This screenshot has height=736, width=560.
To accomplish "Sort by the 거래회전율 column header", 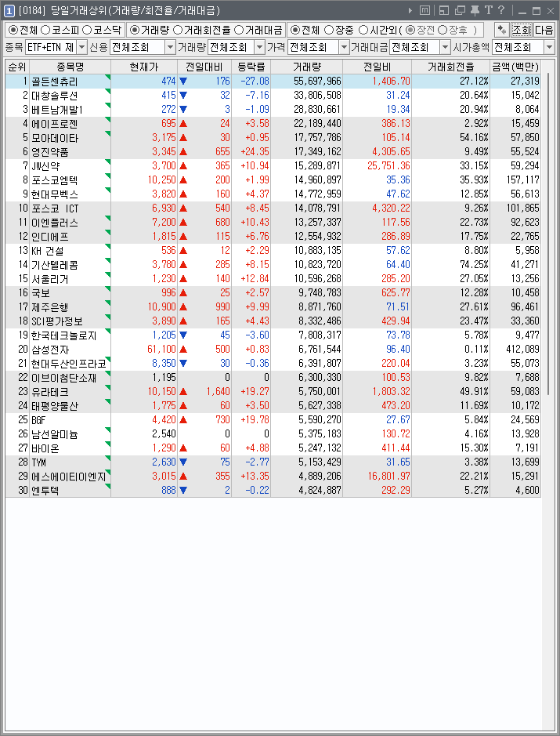I will pos(450,67).
